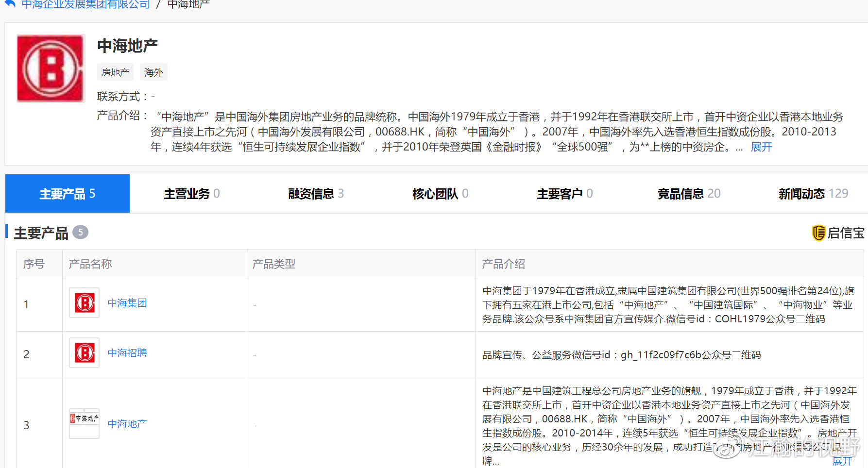Image resolution: width=868 pixels, height=468 pixels.
Task: Click the 中海地产 product logo in row 3
Action: point(85,423)
